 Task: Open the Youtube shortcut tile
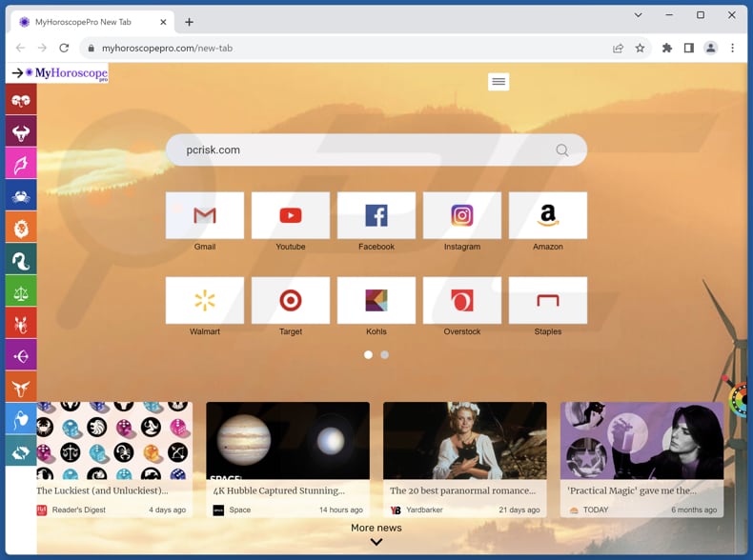[291, 215]
